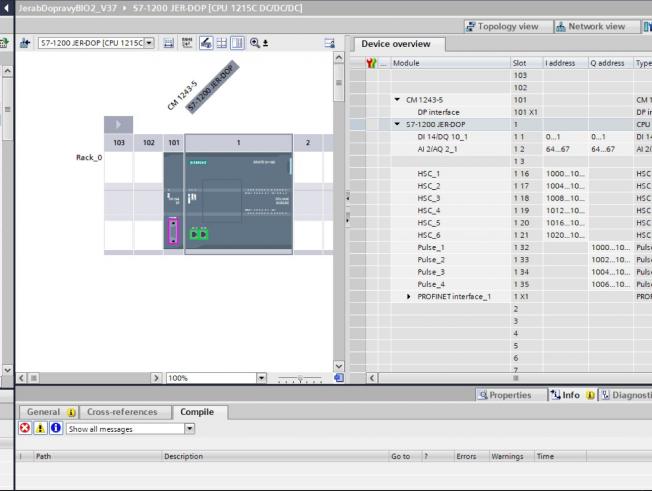Screen dimensions: 652x491
Task: Select the CM 1243-5 module image in slot 101
Action: 173,200
